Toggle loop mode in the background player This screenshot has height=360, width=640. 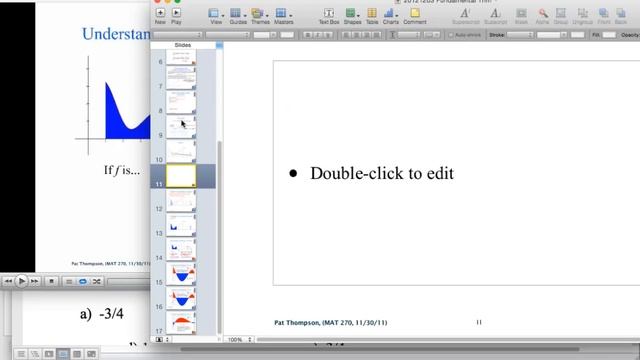82,281
